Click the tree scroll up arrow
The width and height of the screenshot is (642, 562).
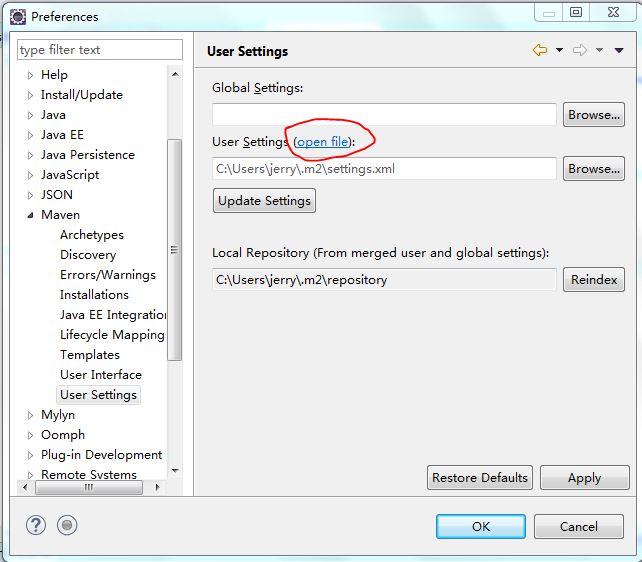coord(175,74)
